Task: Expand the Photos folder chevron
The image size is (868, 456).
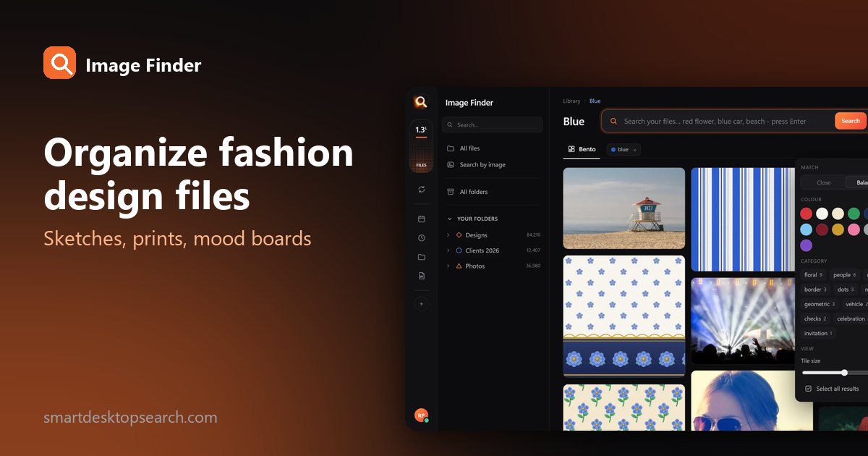Action: [x=448, y=266]
